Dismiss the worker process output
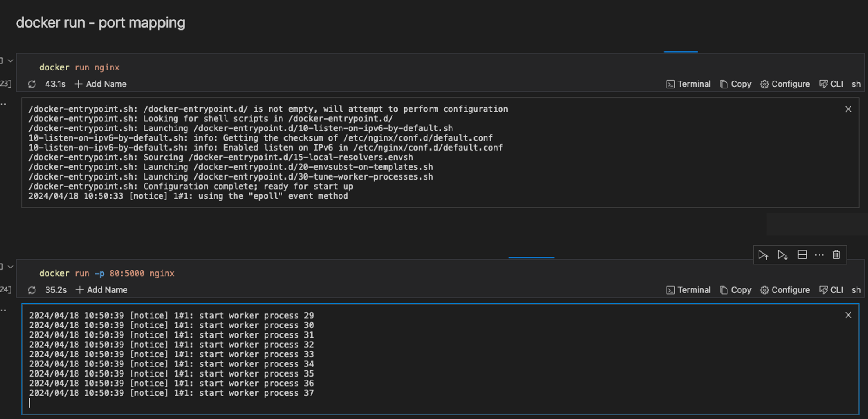The image size is (868, 419). (848, 315)
